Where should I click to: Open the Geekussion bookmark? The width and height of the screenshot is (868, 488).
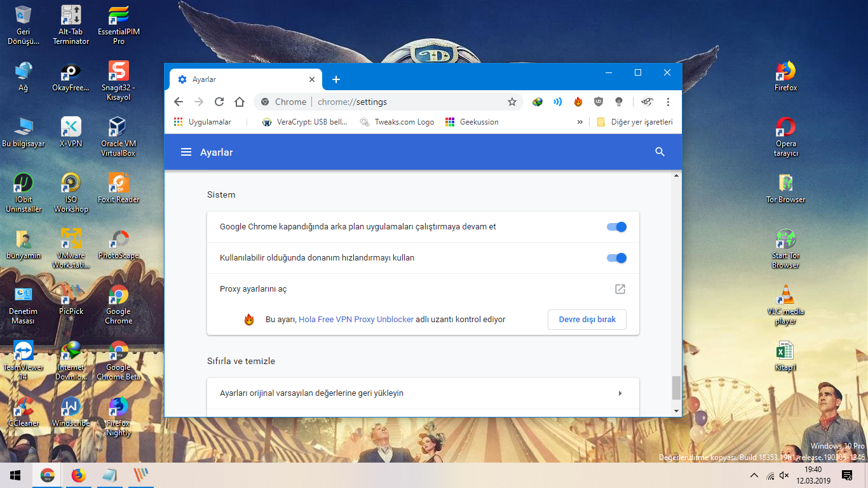coord(472,122)
